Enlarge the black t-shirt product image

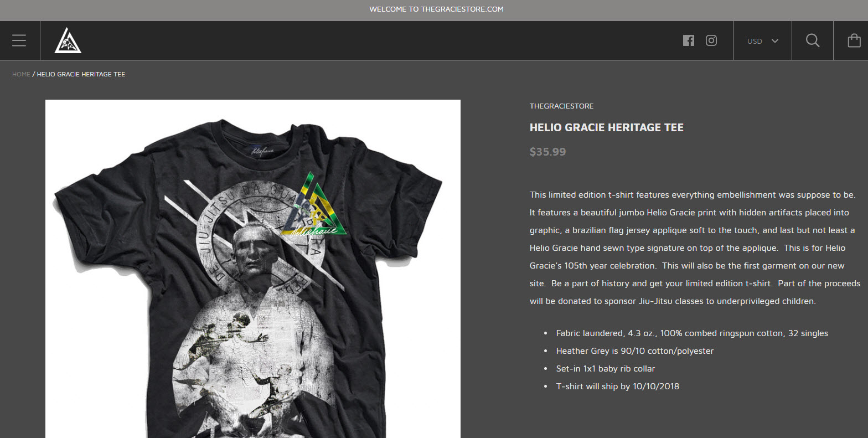tap(253, 269)
